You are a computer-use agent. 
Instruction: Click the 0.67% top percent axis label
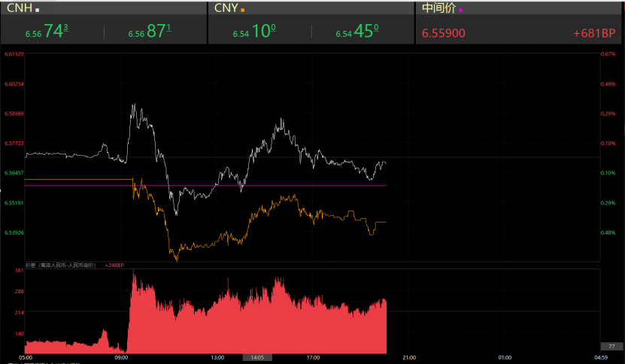pyautogui.click(x=608, y=54)
